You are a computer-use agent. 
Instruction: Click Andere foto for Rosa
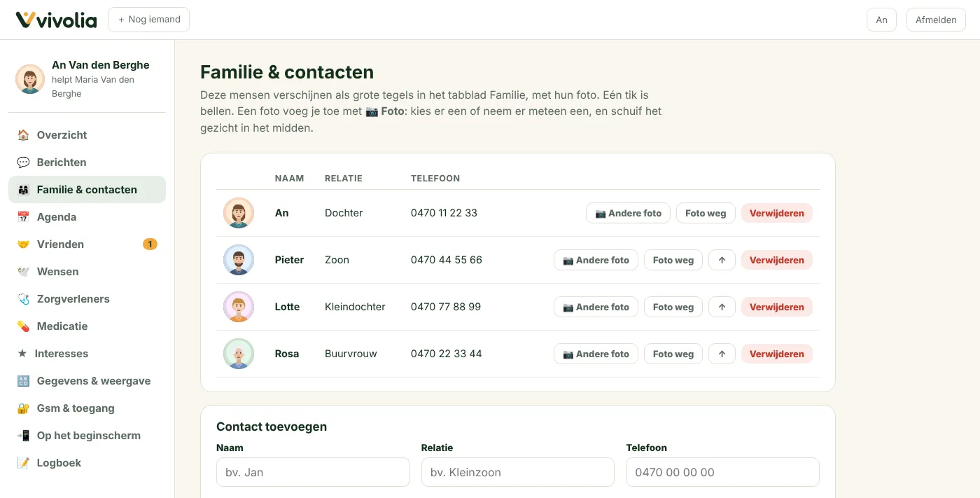pos(596,354)
